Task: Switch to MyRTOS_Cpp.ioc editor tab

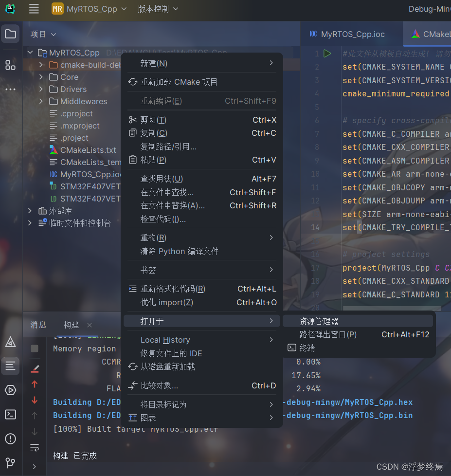Action: tap(347, 34)
